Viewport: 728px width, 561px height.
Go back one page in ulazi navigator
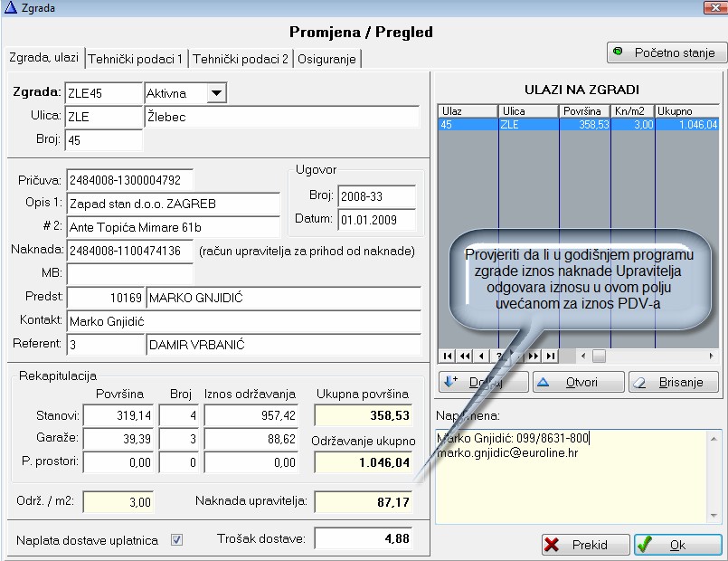coord(465,356)
